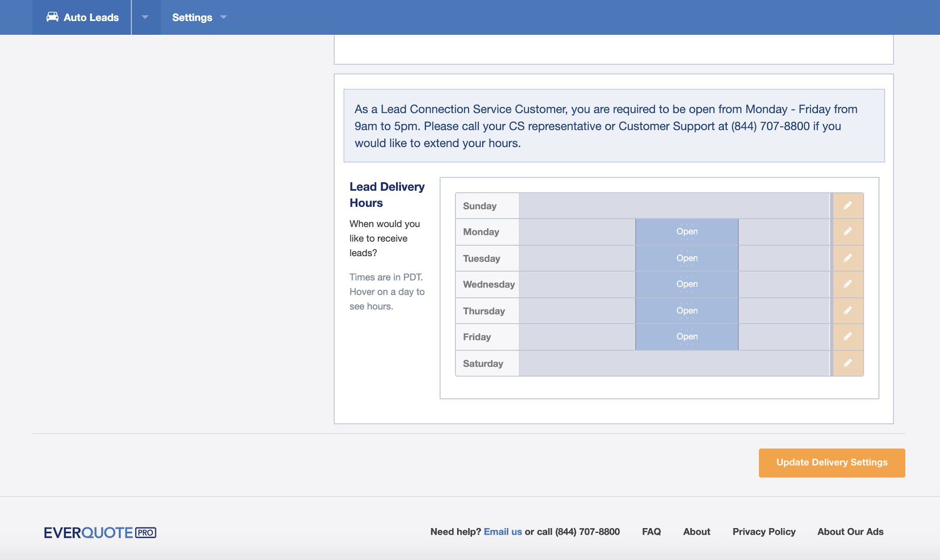Edit Sunday hours with pencil icon
Screen dimensions: 940x560
847,206
